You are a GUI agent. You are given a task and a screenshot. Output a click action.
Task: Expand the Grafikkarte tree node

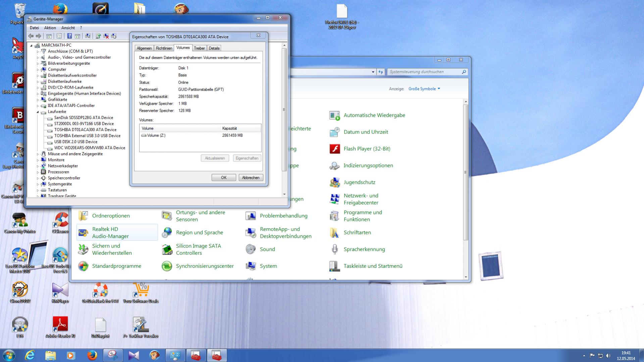38,100
